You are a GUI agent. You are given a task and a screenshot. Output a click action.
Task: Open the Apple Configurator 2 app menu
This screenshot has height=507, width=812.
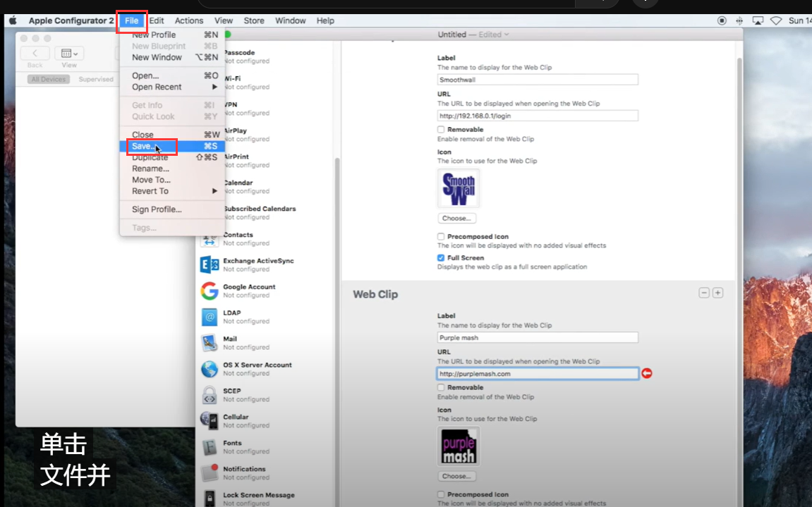pyautogui.click(x=71, y=20)
